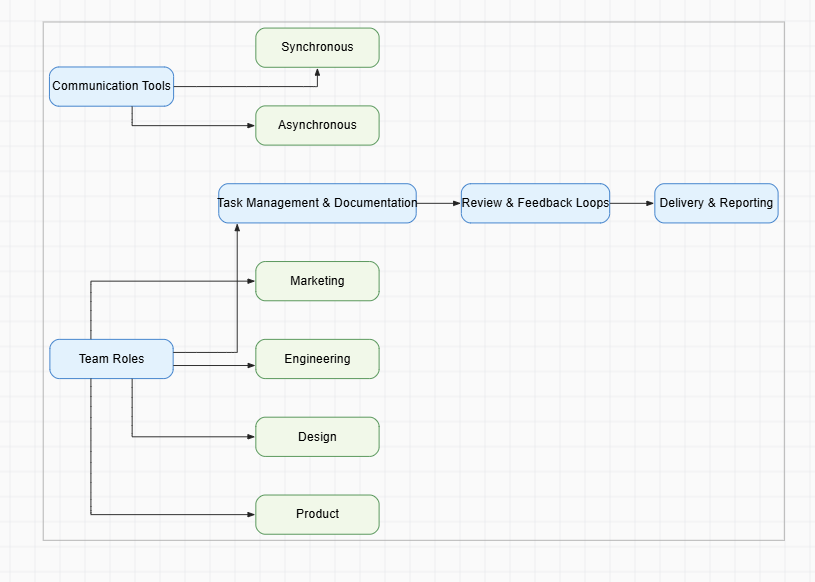Screen dimensions: 815x582
Task: Click the Synchronous box
Action: coord(317,47)
